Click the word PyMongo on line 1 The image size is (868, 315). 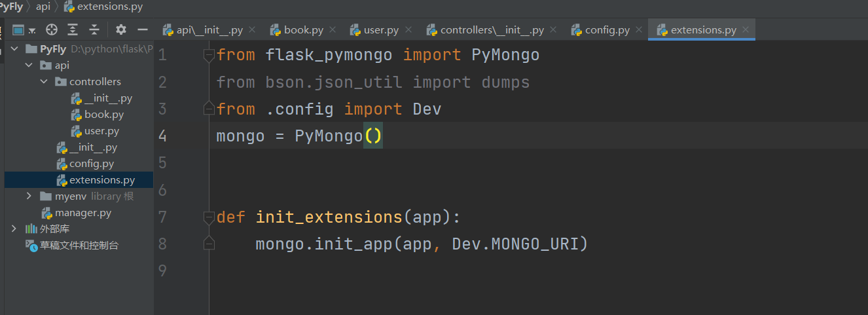pos(505,55)
